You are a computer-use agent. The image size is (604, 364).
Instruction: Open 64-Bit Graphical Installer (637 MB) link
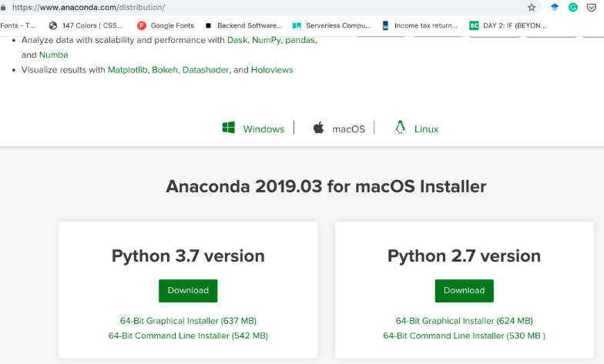[x=188, y=320]
